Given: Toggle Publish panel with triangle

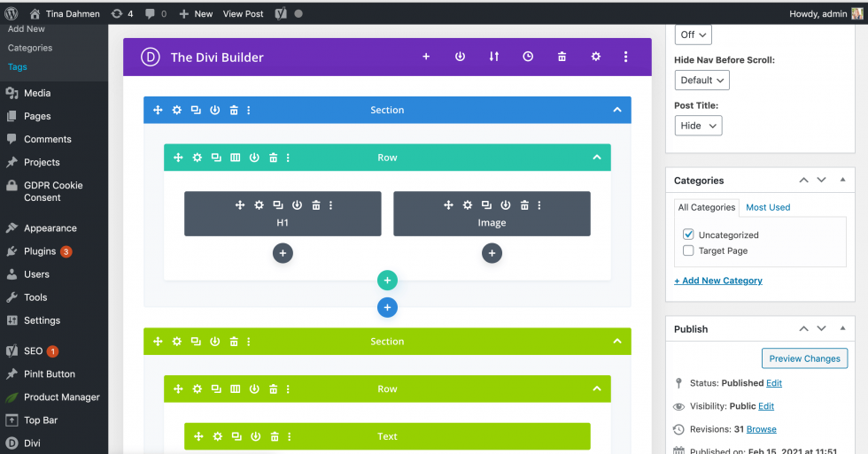Looking at the screenshot, I should [x=842, y=328].
